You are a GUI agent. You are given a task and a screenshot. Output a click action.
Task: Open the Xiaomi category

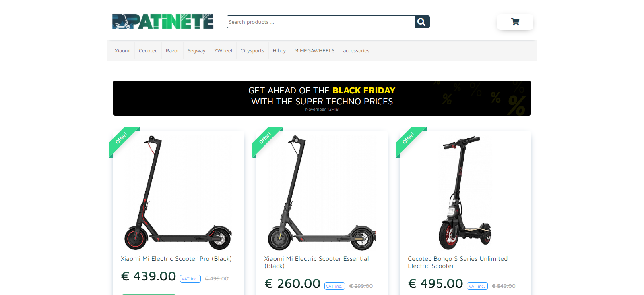point(122,51)
